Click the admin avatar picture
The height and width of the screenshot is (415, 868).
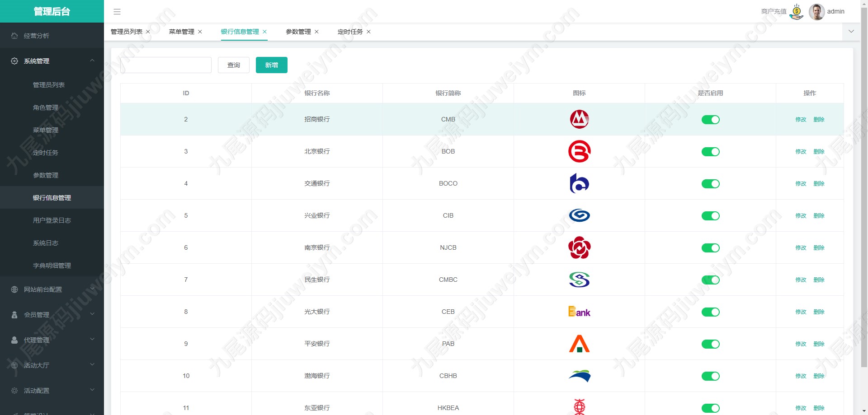(x=816, y=12)
